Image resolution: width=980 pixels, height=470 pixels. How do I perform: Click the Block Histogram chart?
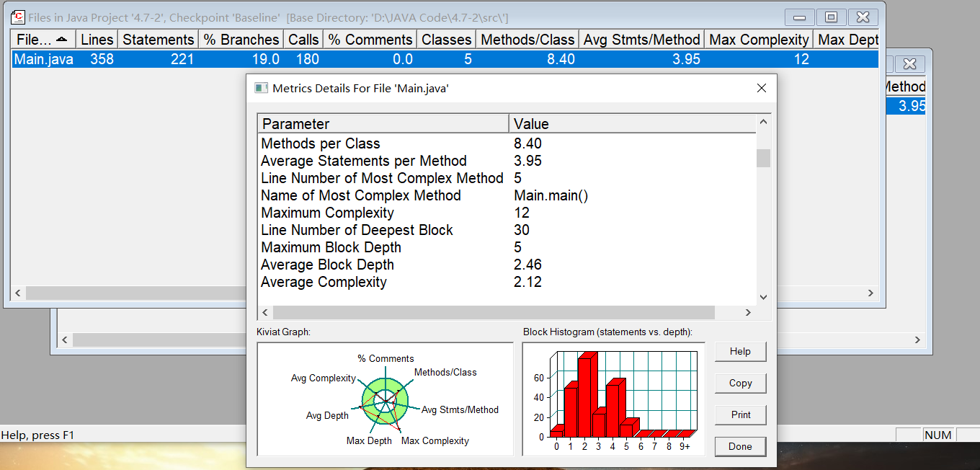[x=614, y=399]
